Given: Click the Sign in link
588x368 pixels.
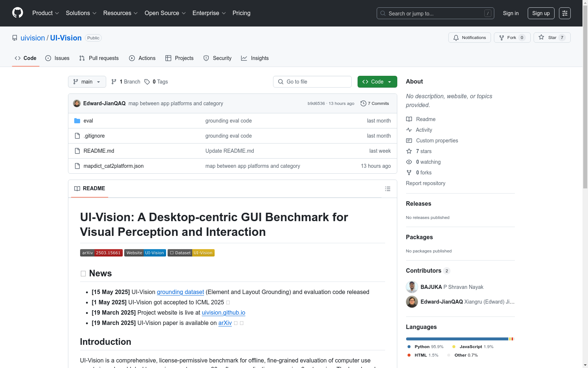Looking at the screenshot, I should point(511,13).
